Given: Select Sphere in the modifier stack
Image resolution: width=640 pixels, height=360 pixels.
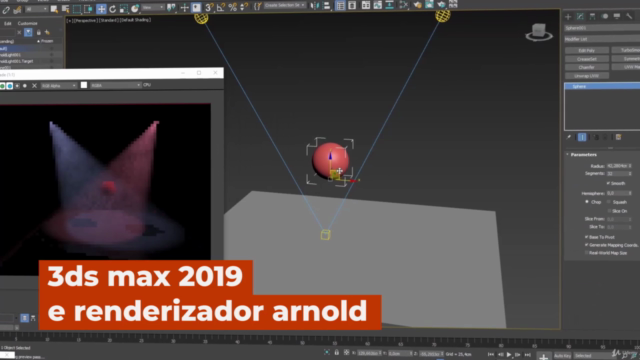Looking at the screenshot, I should point(602,87).
